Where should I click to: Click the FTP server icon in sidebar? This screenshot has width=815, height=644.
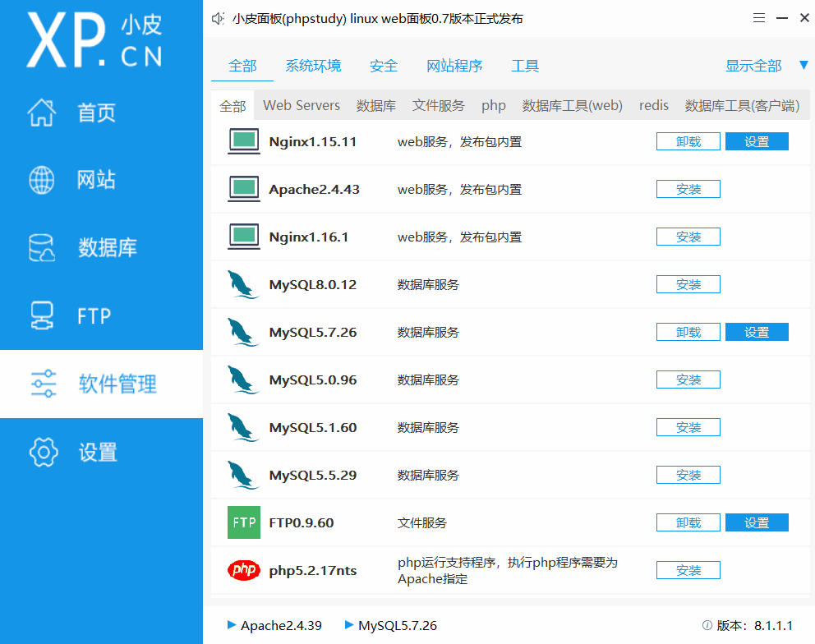pos(42,316)
